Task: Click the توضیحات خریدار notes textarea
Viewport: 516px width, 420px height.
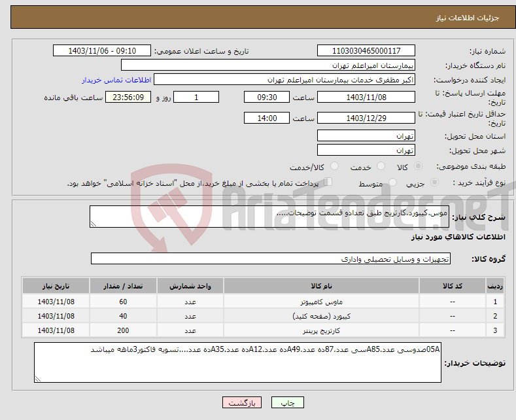Action: pyautogui.click(x=237, y=362)
